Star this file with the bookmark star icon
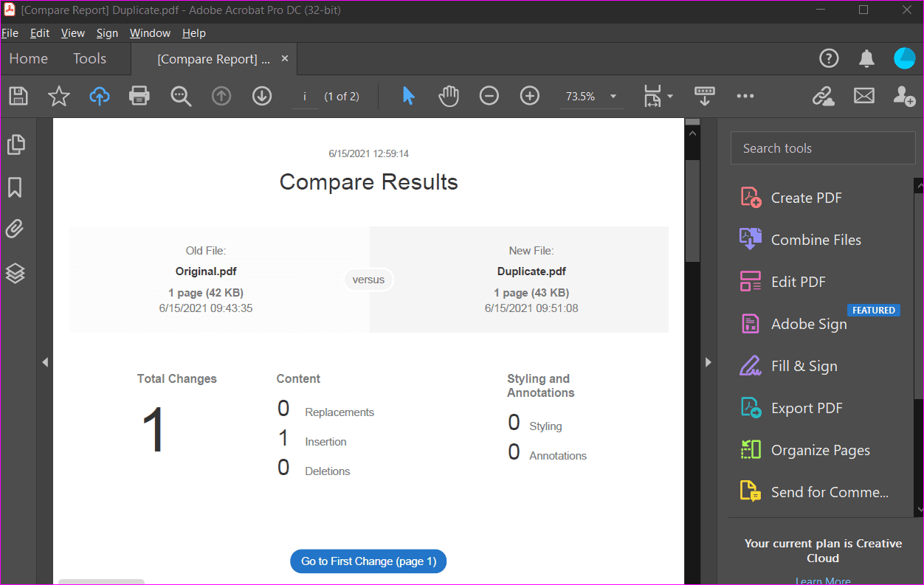Viewport: 924px width, 585px height. (x=59, y=96)
